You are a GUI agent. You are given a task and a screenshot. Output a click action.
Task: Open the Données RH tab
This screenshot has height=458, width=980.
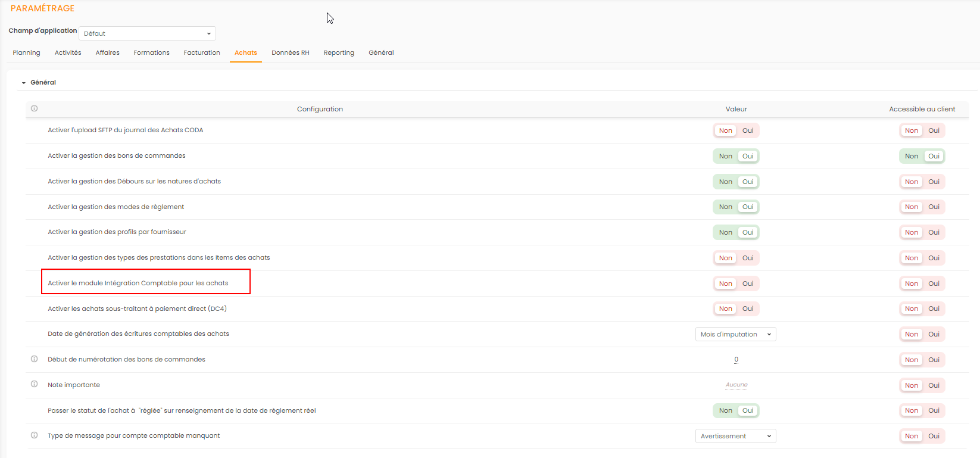tap(290, 52)
